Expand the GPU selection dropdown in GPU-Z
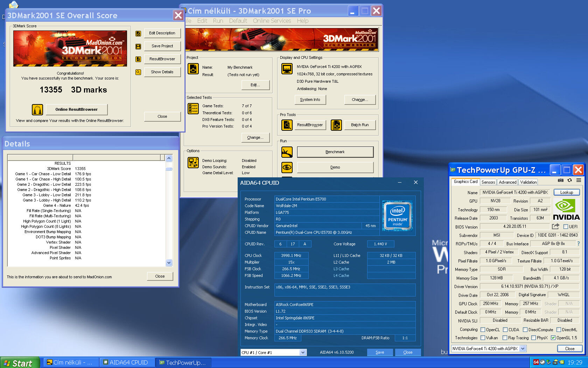Viewport: 588px width, 368px height. (523, 349)
